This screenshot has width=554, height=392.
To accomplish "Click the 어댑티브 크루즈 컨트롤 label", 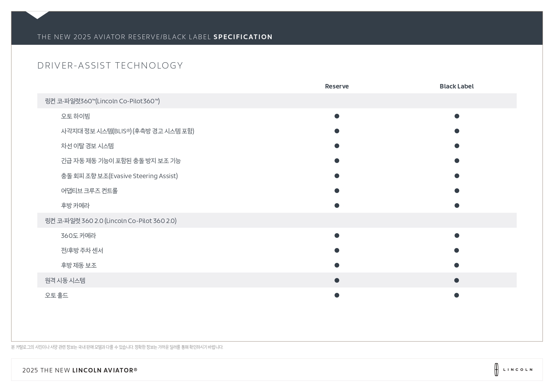I will pyautogui.click(x=89, y=191).
